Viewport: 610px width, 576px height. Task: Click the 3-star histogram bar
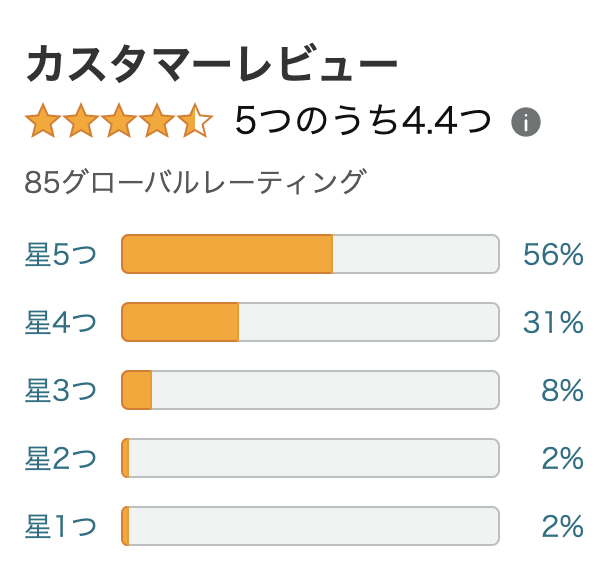(310, 390)
